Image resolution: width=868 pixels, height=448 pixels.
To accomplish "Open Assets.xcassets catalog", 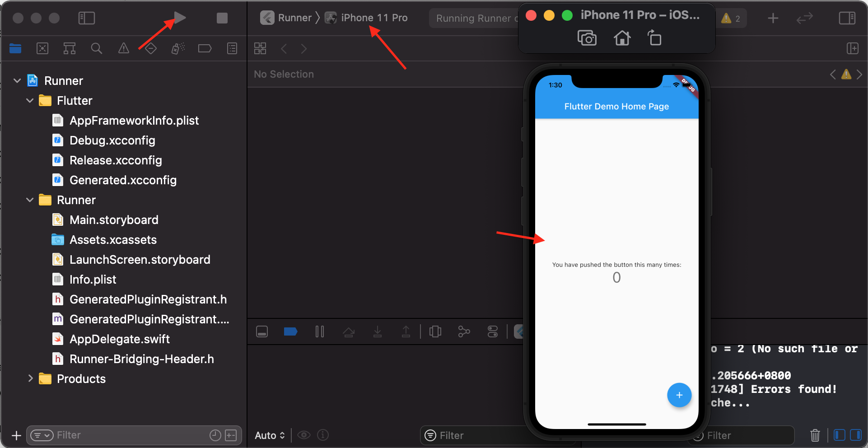I will [113, 240].
